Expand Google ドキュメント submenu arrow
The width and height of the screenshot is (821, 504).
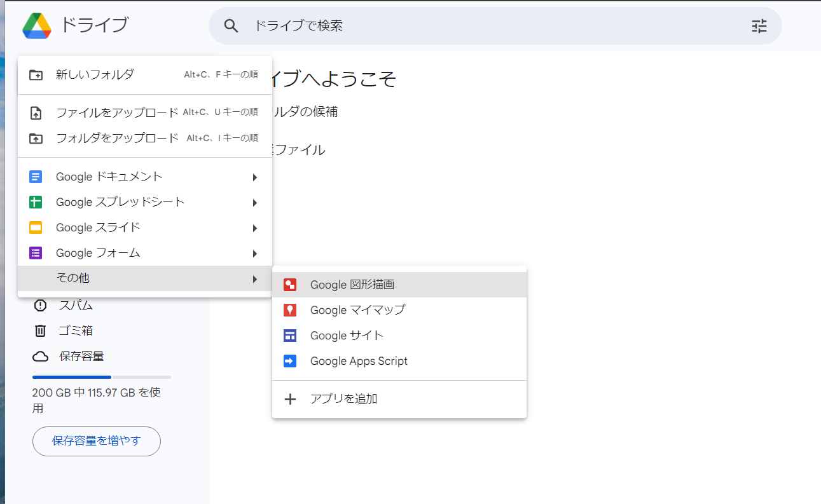[254, 177]
